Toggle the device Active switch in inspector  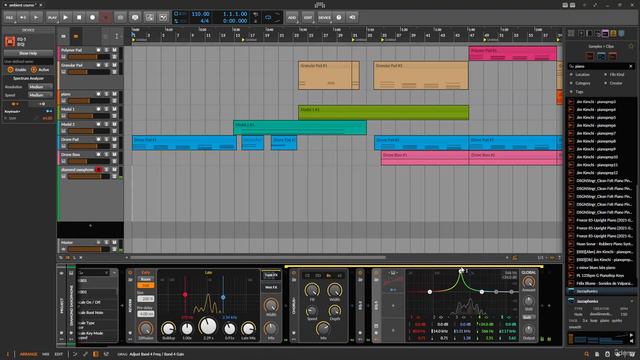click(x=34, y=70)
